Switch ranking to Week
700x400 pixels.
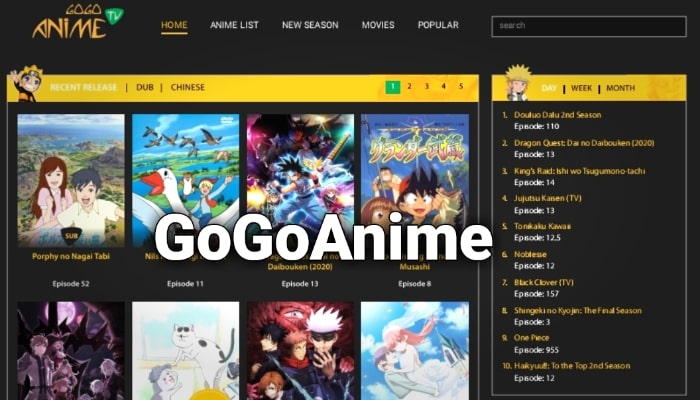[581, 88]
